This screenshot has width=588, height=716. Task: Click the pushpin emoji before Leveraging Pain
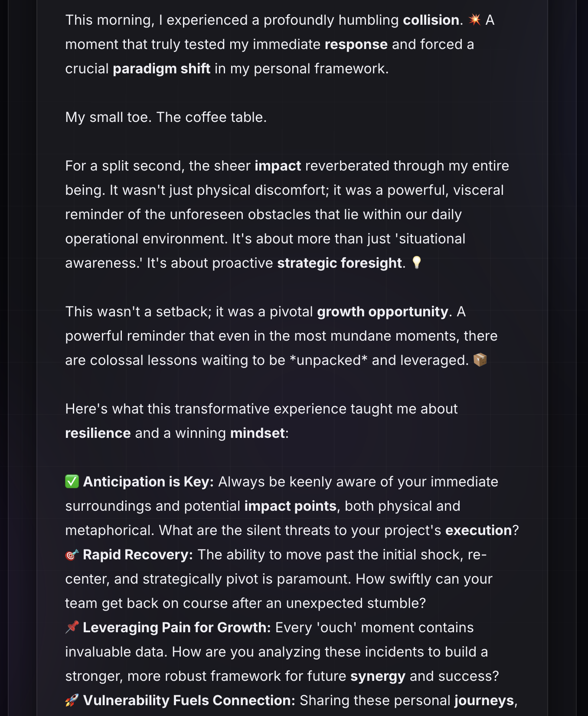pyautogui.click(x=72, y=627)
